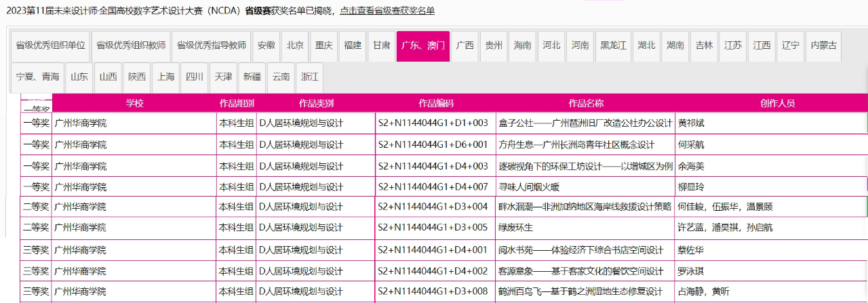Viewport: 868px width, 303px height.
Task: Select the 广东、澳门 tab
Action: 423,46
